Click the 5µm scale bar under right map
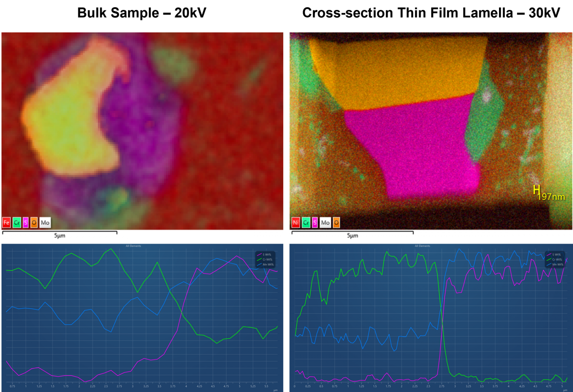This screenshot has width=573, height=392. 352,234
